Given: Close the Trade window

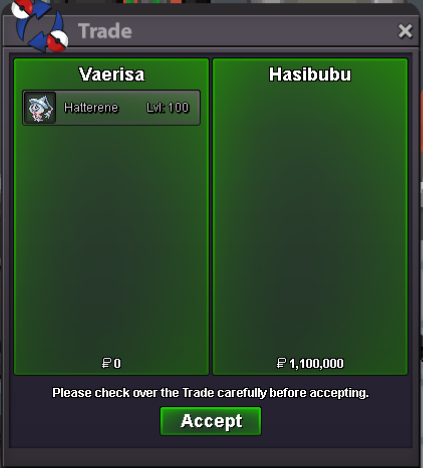Looking at the screenshot, I should pyautogui.click(x=405, y=31).
